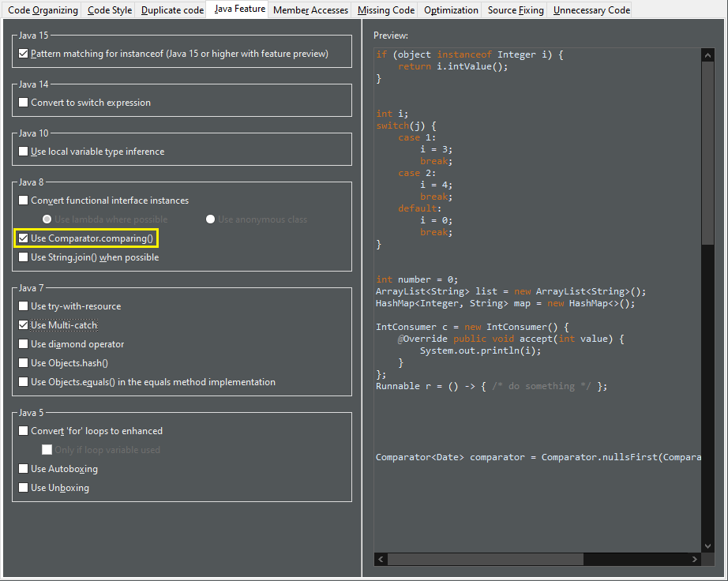Select the Java Feature tab
The image size is (728, 581).
click(239, 9)
